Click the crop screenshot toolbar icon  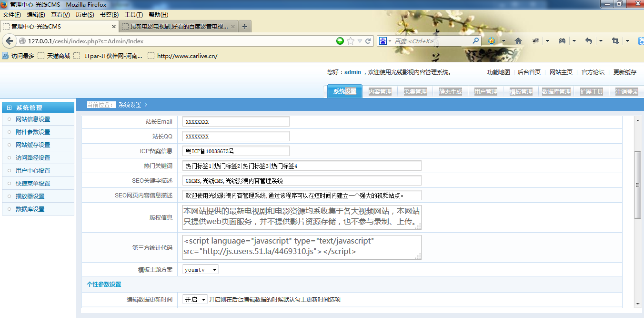click(615, 41)
